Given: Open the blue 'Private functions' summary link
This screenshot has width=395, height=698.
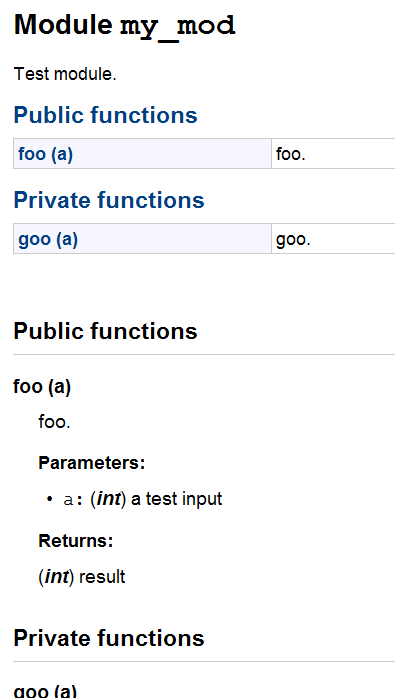Looking at the screenshot, I should click(109, 200).
